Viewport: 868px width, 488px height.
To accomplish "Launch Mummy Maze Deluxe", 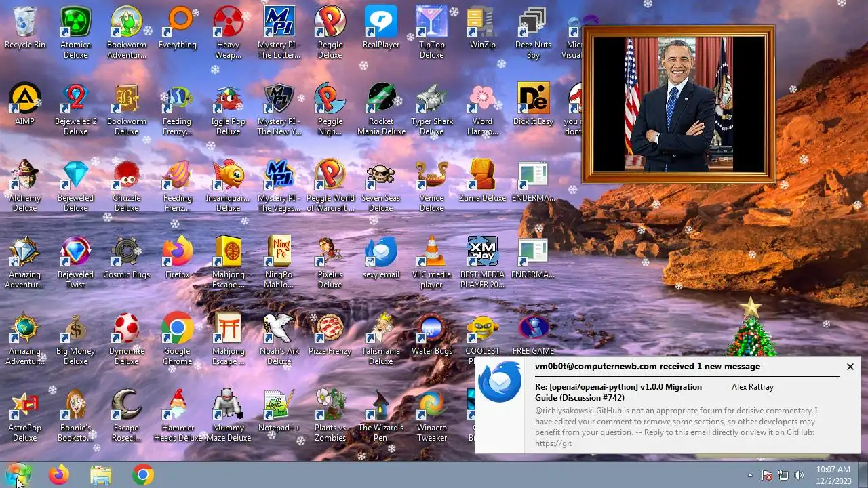I will click(229, 415).
